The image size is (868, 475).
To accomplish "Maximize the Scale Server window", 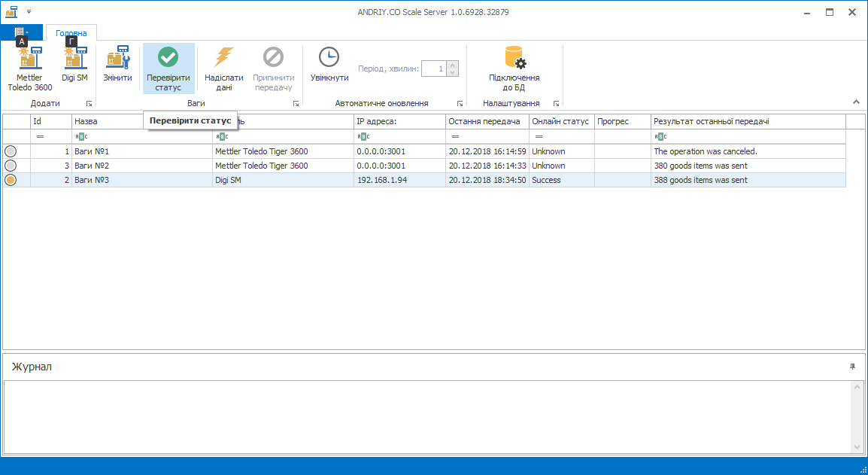I will tap(829, 12).
